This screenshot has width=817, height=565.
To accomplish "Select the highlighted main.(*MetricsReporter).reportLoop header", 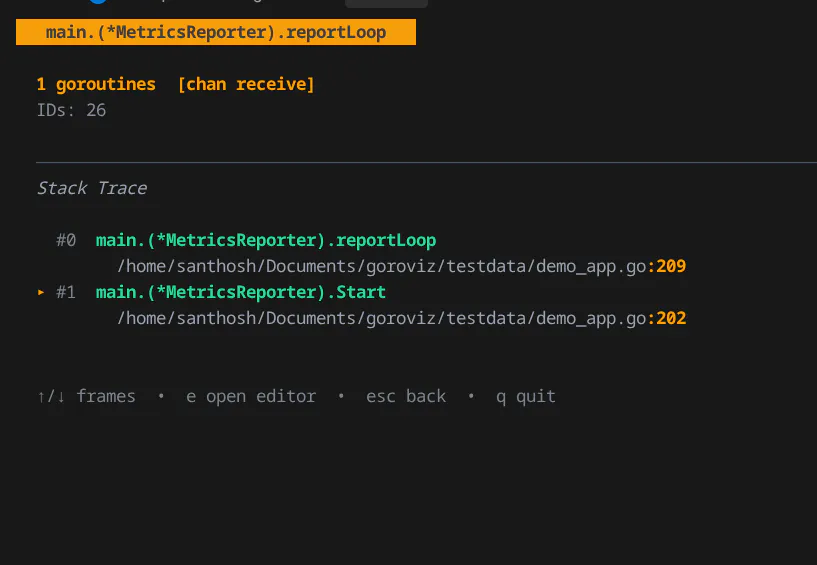I will pyautogui.click(x=216, y=32).
